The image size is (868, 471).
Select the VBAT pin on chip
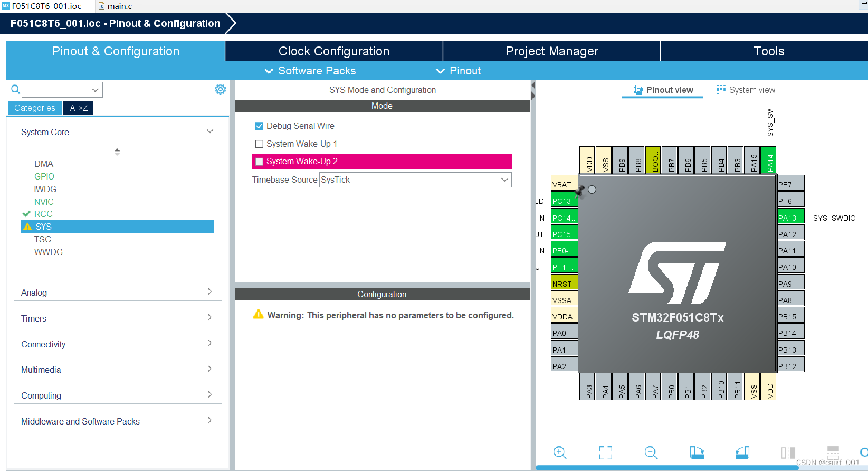[x=565, y=184]
